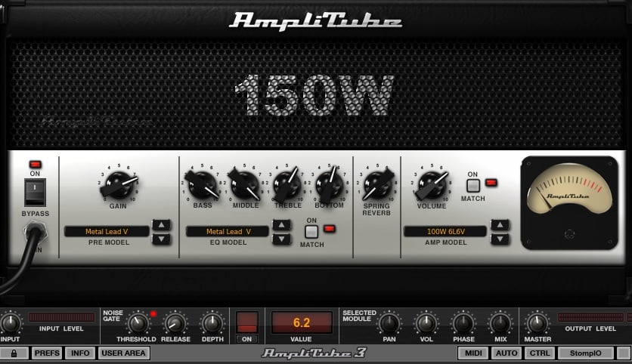The width and height of the screenshot is (632, 364).
Task: Adjust the Bass knob
Action: (x=202, y=185)
